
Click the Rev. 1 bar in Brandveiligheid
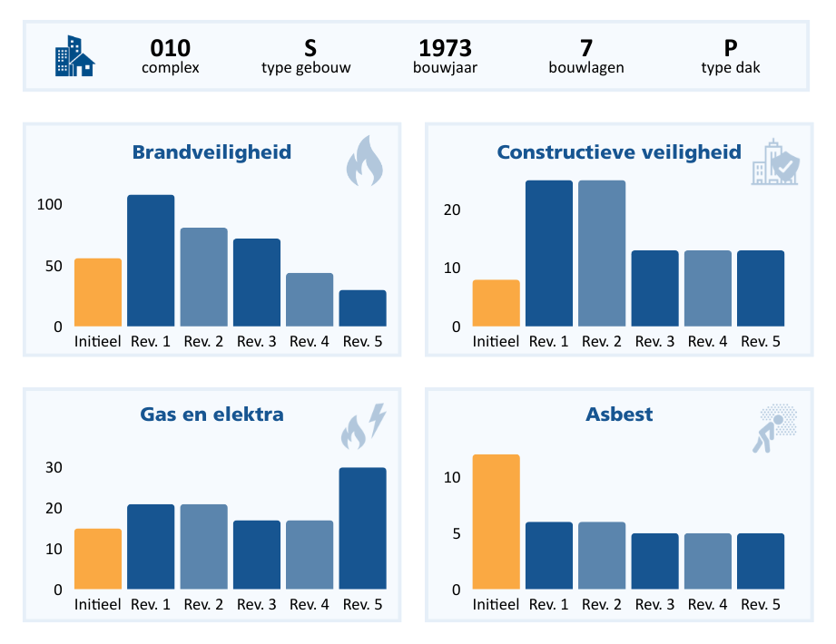[151, 260]
